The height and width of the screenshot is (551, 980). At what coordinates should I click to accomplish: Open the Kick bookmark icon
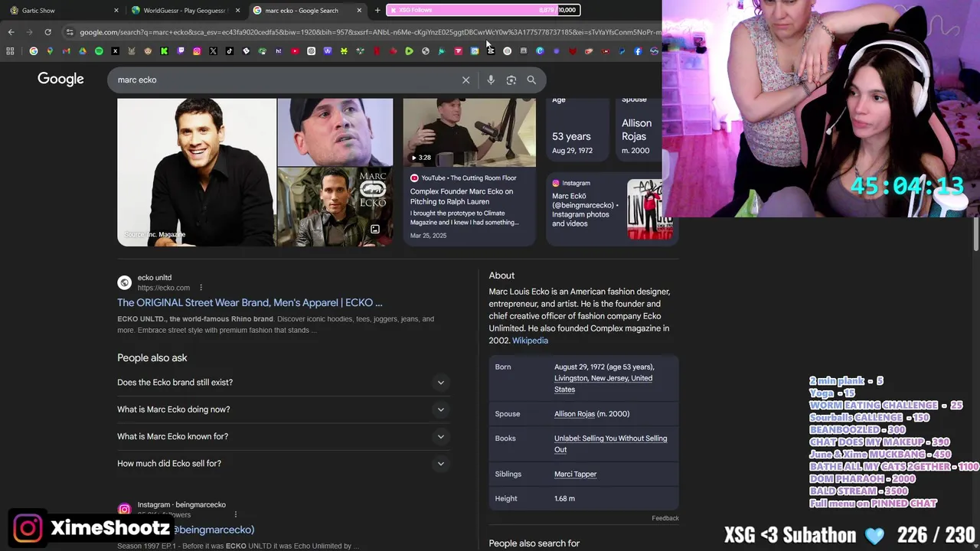click(164, 51)
